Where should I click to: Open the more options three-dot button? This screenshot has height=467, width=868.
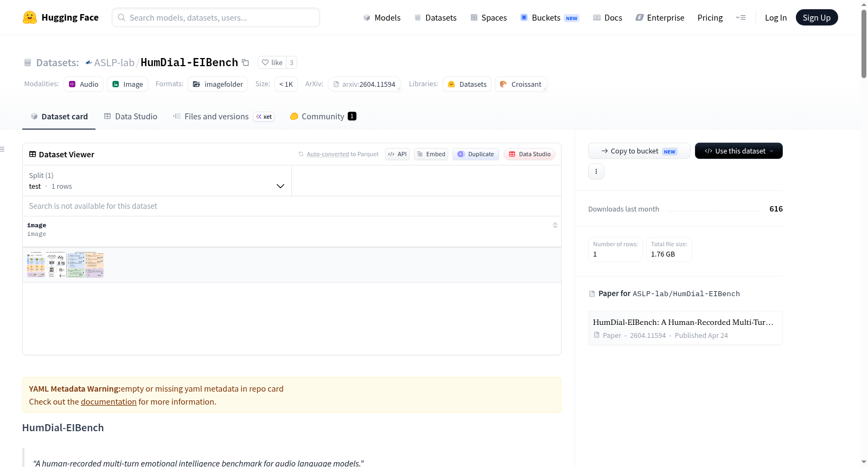[596, 171]
